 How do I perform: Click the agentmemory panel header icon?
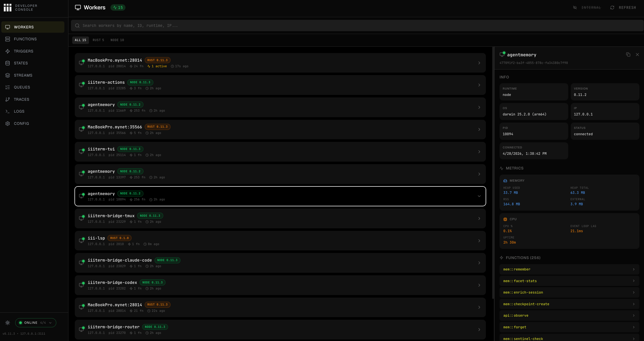coord(502,54)
